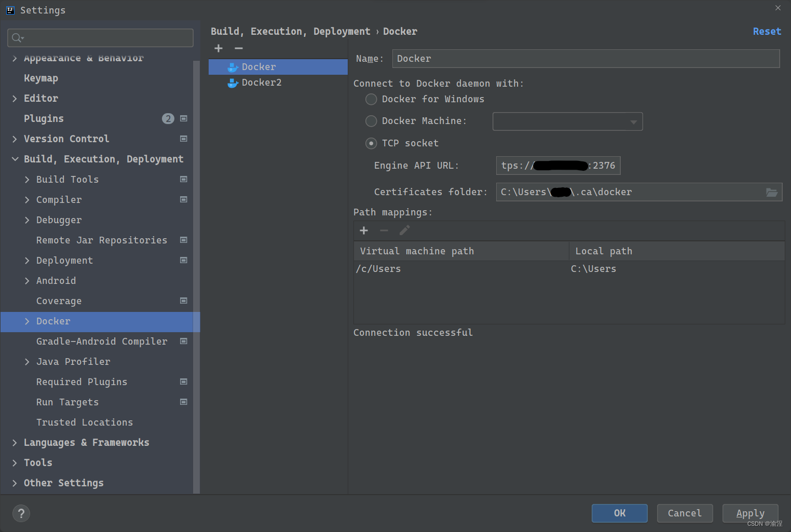Click project-level icon beside Build Tools

(x=183, y=180)
